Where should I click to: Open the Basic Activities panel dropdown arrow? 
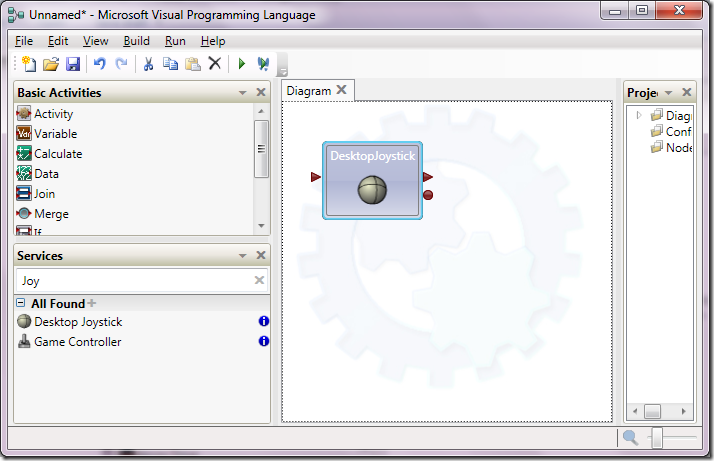243,92
